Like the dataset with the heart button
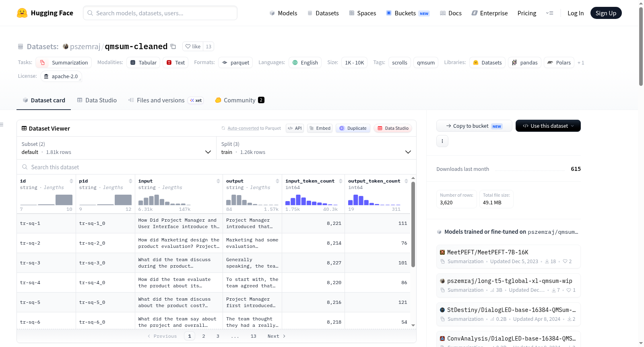The height and width of the screenshot is (347, 644). pos(193,46)
